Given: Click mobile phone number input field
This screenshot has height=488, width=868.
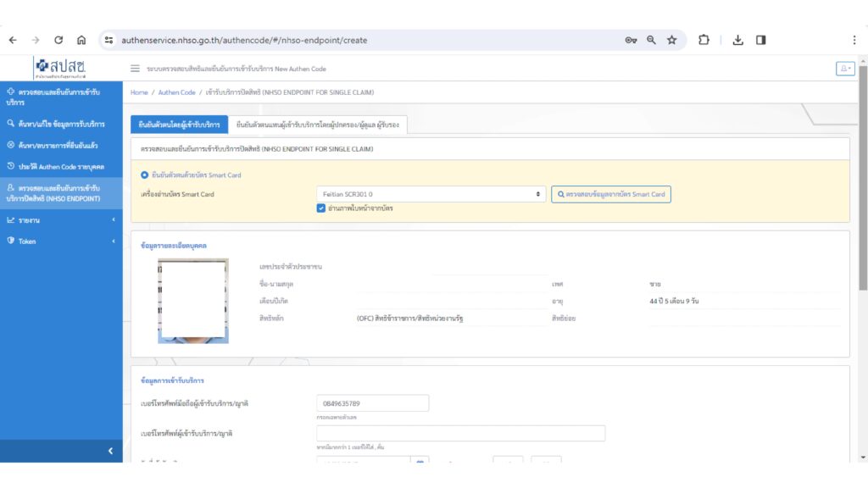Looking at the screenshot, I should (372, 403).
